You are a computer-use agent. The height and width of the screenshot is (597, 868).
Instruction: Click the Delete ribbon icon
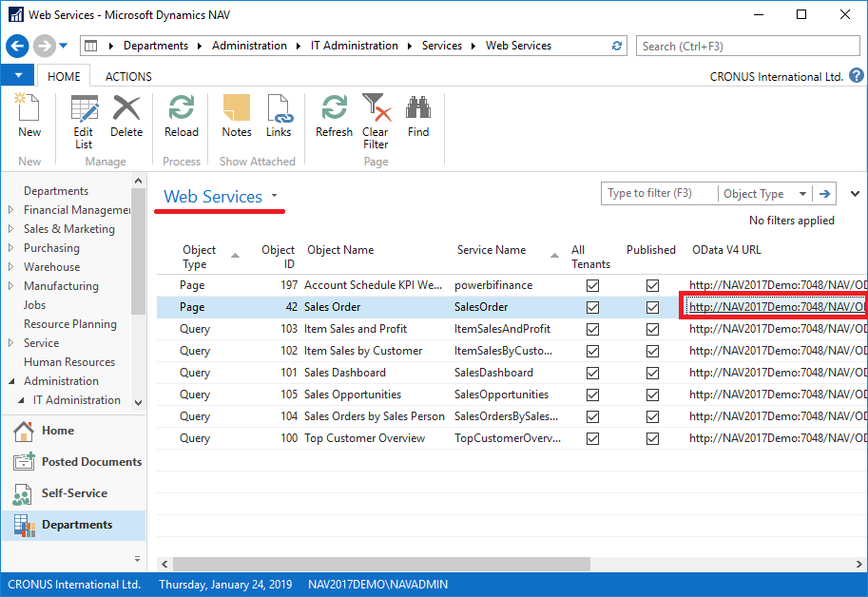tap(126, 107)
